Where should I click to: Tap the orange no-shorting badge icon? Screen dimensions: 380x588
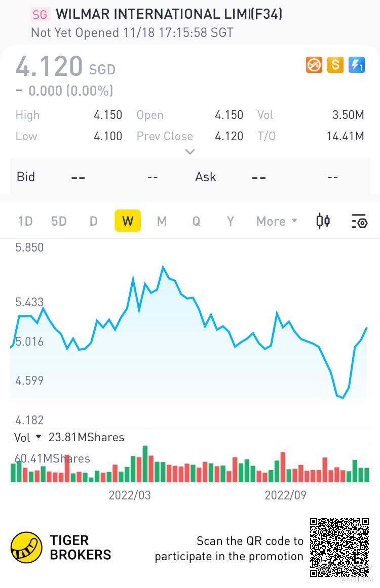coord(314,65)
